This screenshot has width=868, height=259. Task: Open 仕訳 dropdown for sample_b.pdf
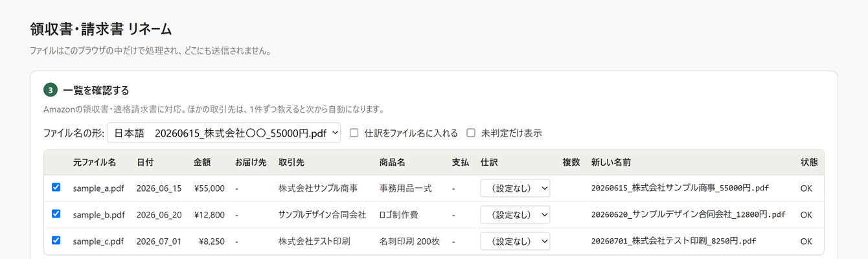point(515,214)
